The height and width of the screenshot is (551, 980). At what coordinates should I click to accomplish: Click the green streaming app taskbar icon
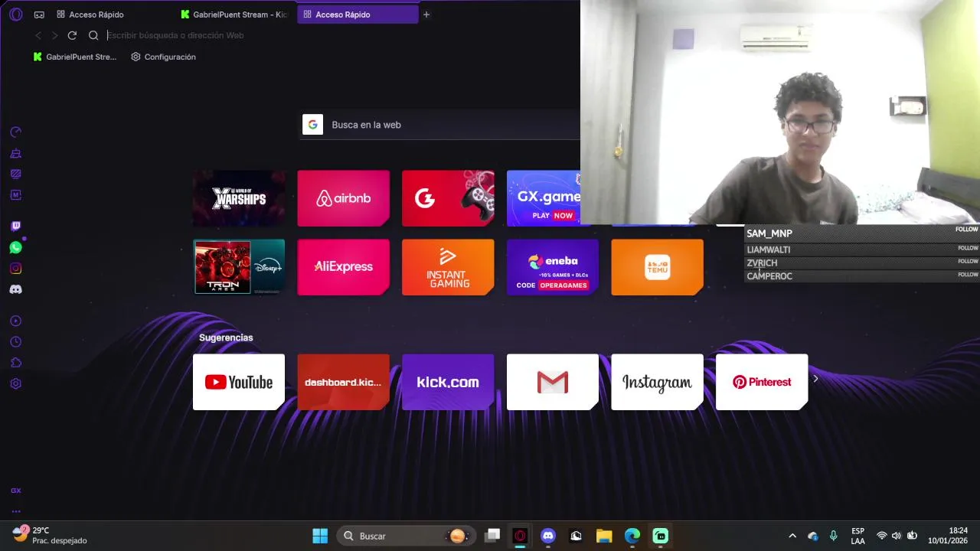coord(660,536)
